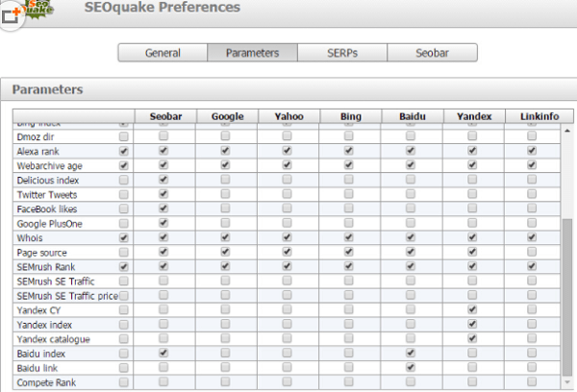Uncheck Baidu index Baidu column checkbox

click(x=411, y=353)
